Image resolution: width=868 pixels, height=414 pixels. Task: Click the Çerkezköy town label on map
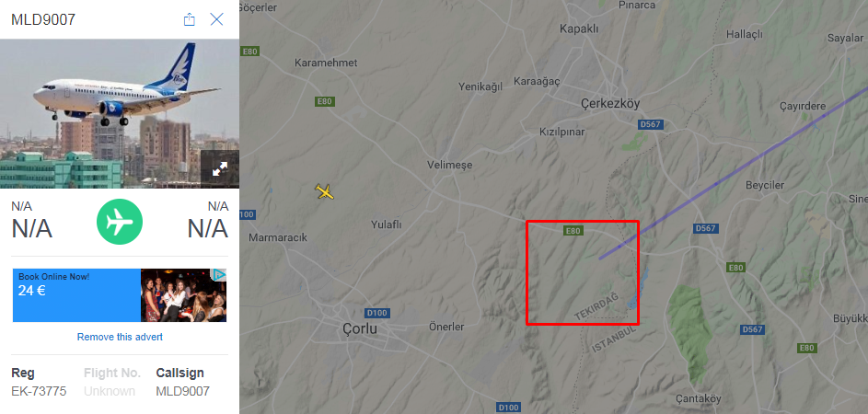tap(610, 103)
